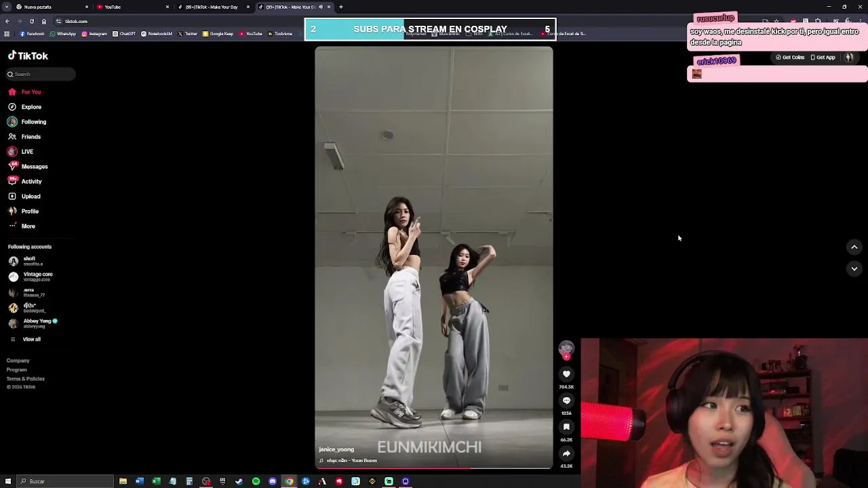Viewport: 868px width, 488px height.
Task: Go to the previous video with up arrow
Action: (x=854, y=247)
